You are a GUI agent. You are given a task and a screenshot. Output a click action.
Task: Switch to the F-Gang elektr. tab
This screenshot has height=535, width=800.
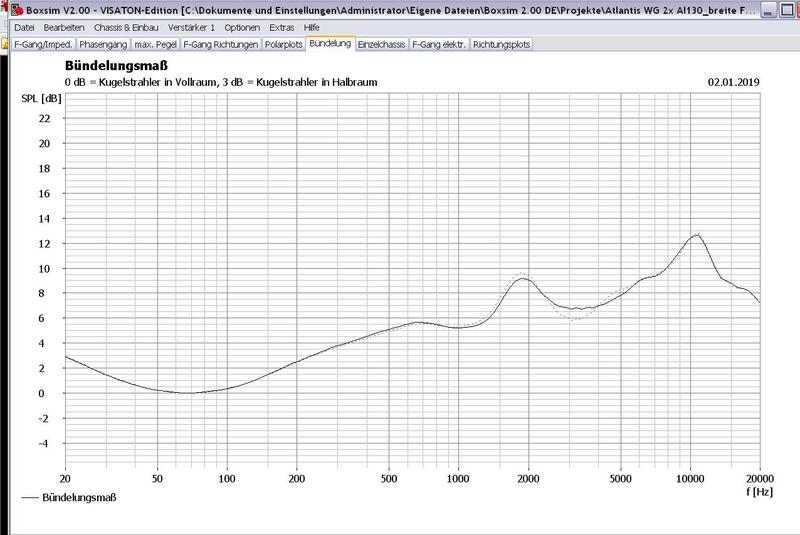point(439,45)
